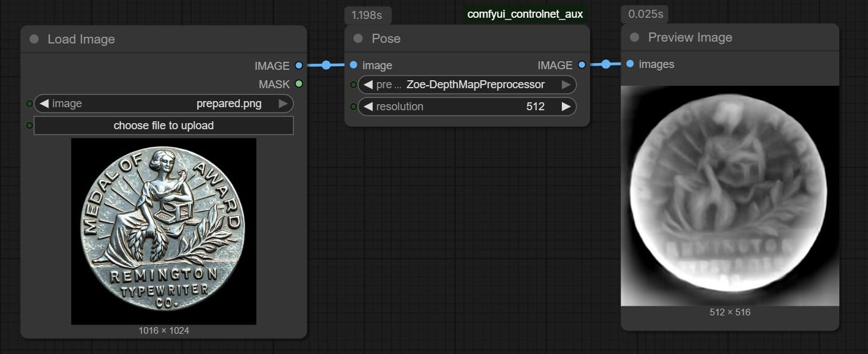Collapse the Load Image node via its dot
This screenshot has width=868, height=354.
34,39
